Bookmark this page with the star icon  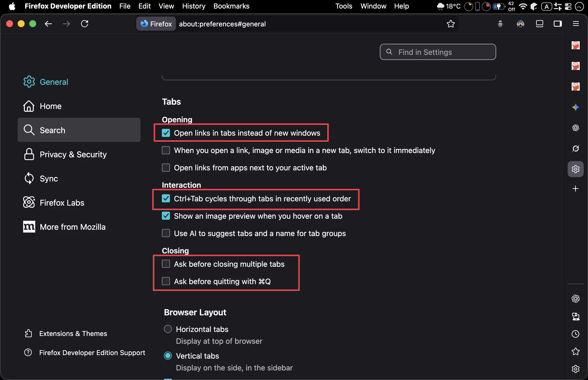451,24
